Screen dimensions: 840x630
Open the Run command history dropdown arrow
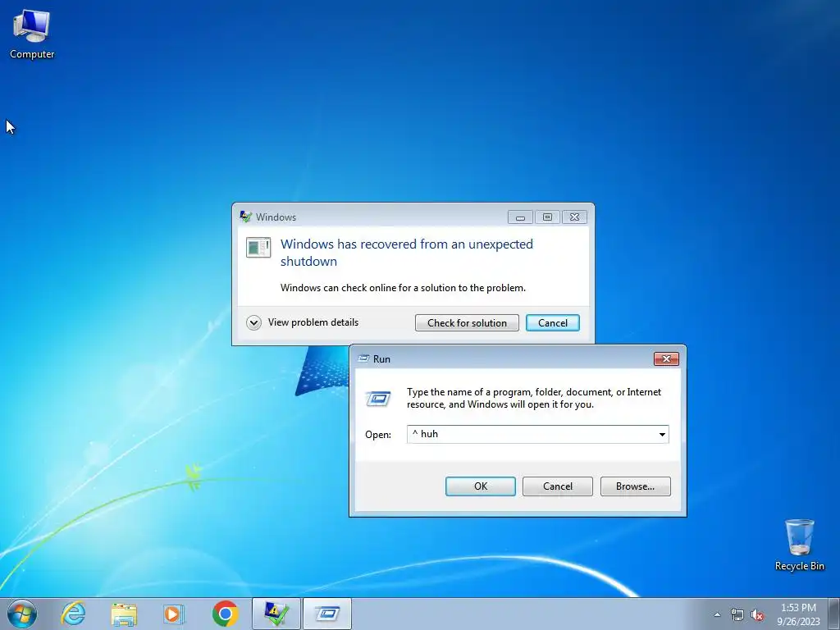pyautogui.click(x=662, y=435)
